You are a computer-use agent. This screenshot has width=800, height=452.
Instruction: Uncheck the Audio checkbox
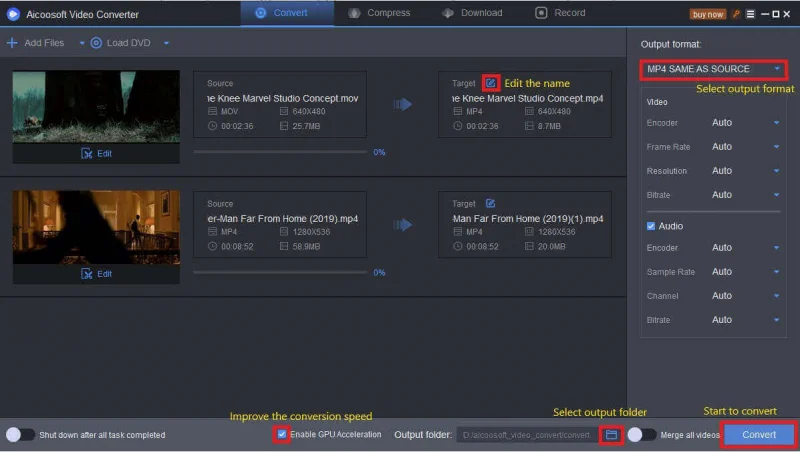point(652,226)
